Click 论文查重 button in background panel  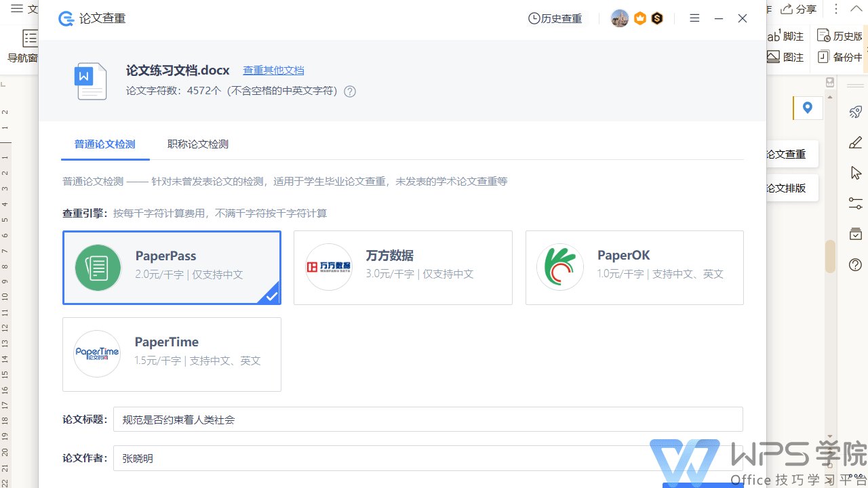(791, 154)
